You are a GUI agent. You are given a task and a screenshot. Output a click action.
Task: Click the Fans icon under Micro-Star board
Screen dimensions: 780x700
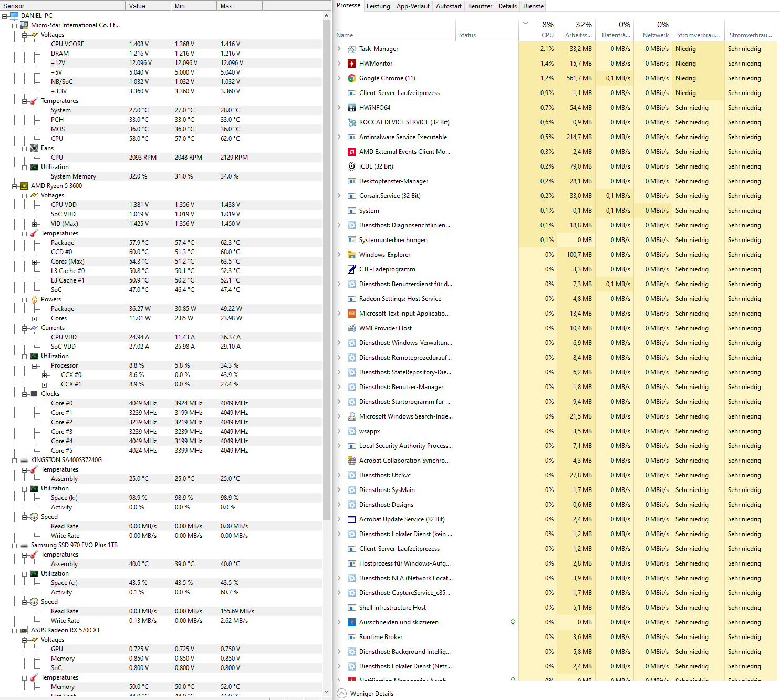tap(34, 148)
